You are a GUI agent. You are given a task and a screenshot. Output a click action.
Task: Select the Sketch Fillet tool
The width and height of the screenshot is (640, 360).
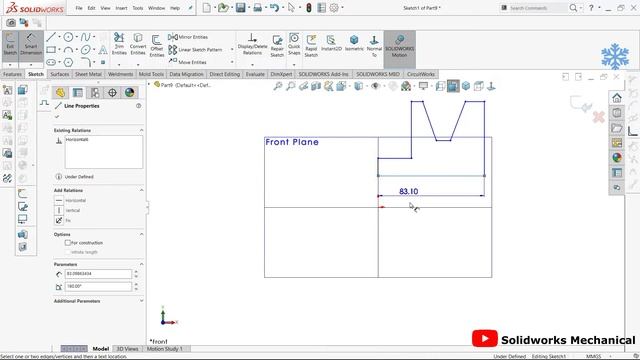pos(85,62)
